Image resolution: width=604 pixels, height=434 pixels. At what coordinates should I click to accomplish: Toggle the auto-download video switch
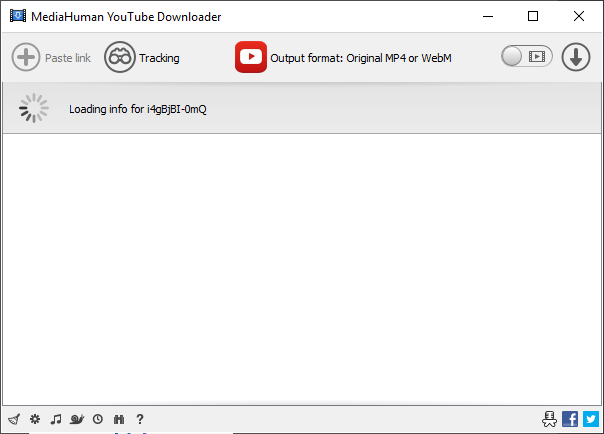(527, 56)
